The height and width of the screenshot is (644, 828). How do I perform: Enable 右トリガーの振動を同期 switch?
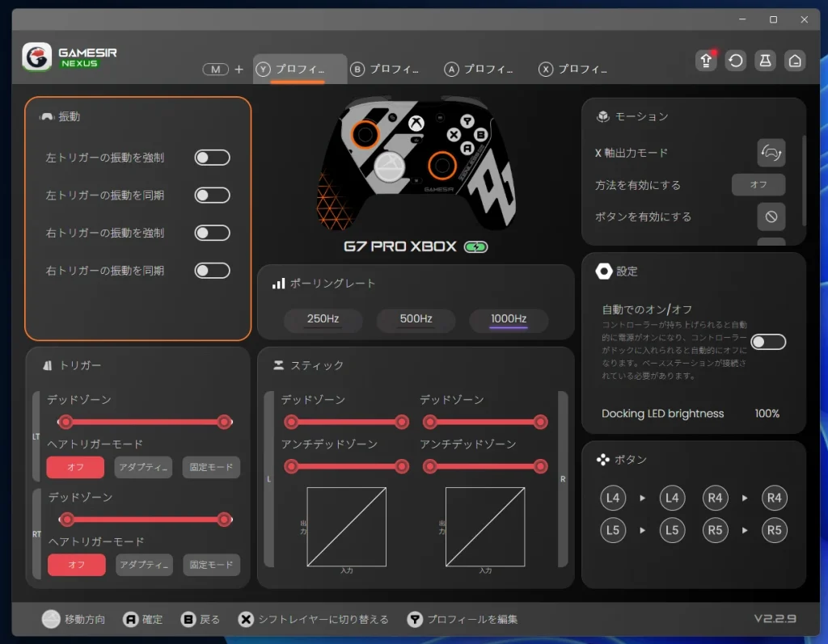point(212,271)
